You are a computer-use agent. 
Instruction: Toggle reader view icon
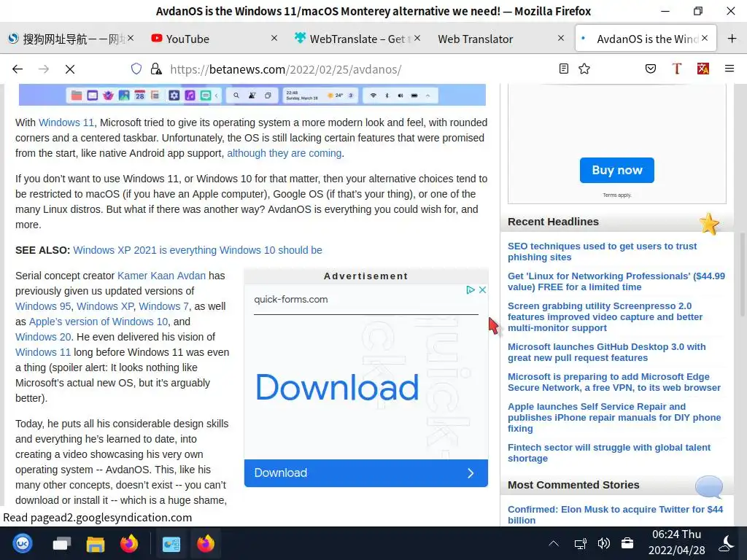click(564, 69)
